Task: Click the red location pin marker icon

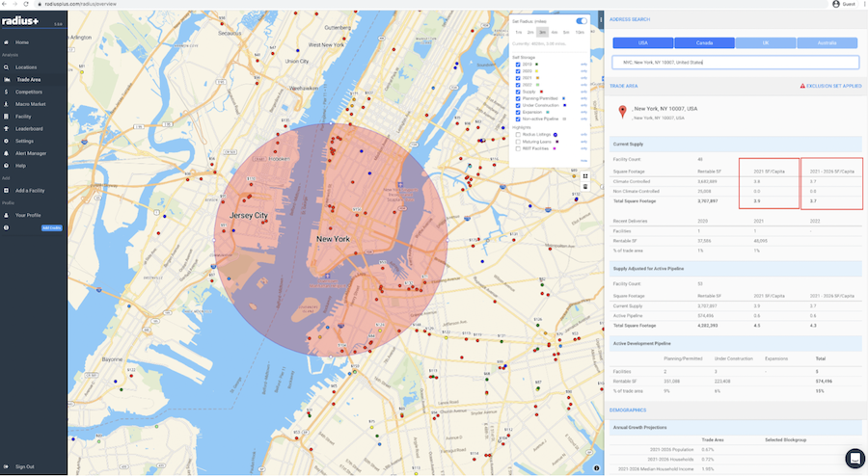Action: (x=622, y=112)
